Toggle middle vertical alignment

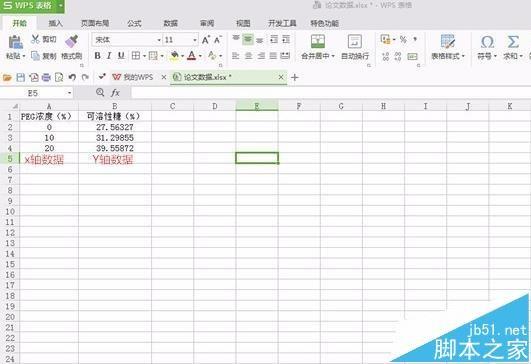(x=248, y=39)
